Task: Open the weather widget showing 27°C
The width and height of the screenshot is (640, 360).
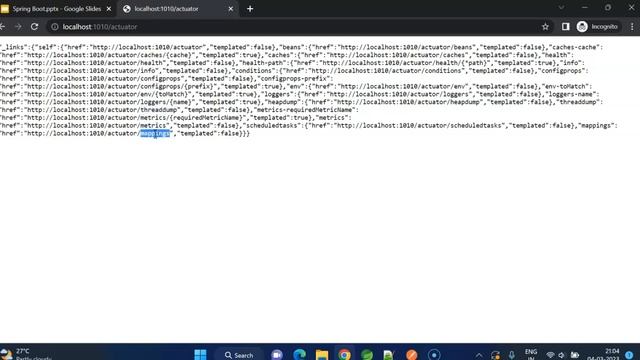Action: point(26,354)
